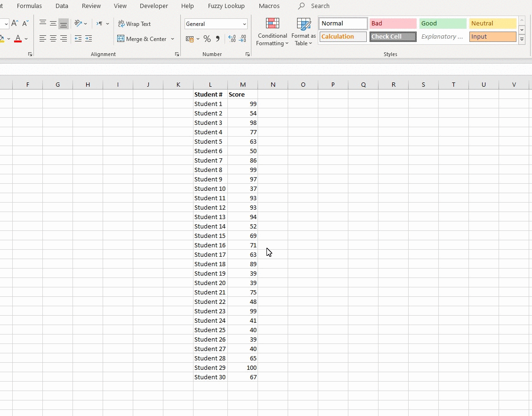
Task: Toggle Bottom Align for cells
Action: (64, 24)
